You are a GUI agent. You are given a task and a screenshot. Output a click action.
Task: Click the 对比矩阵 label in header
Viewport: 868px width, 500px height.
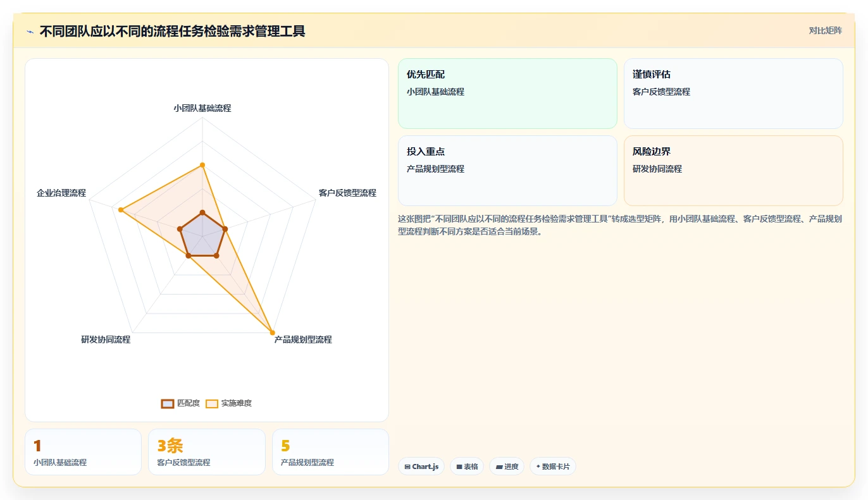point(825,30)
